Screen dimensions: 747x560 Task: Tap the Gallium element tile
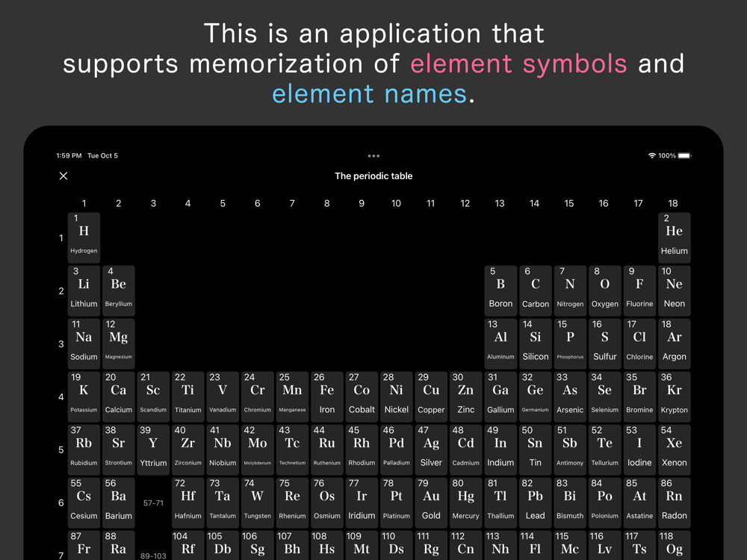500,397
